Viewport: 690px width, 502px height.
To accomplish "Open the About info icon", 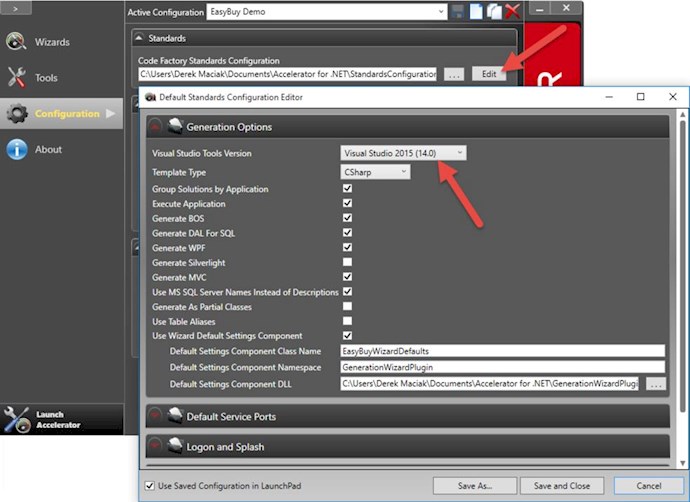I will pyautogui.click(x=17, y=149).
